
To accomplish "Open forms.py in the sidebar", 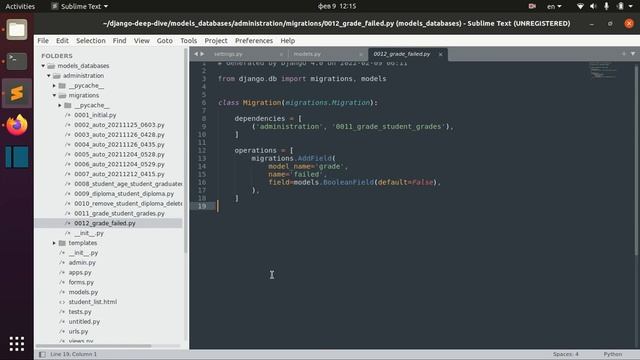I will pyautogui.click(x=81, y=282).
